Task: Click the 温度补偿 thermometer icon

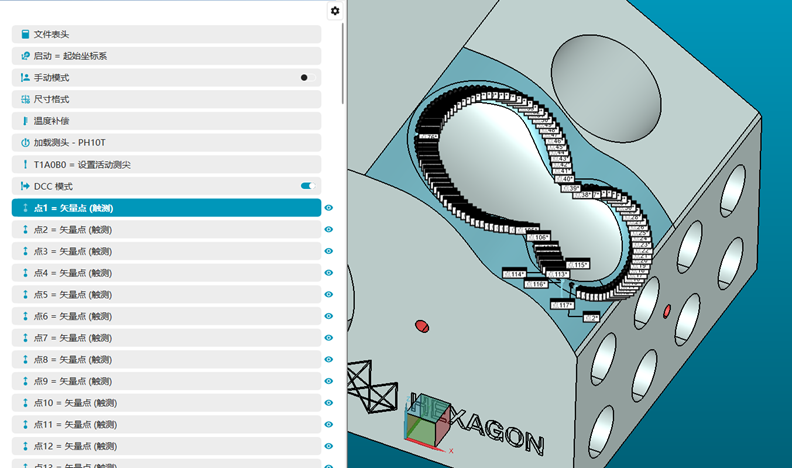Action: point(25,121)
